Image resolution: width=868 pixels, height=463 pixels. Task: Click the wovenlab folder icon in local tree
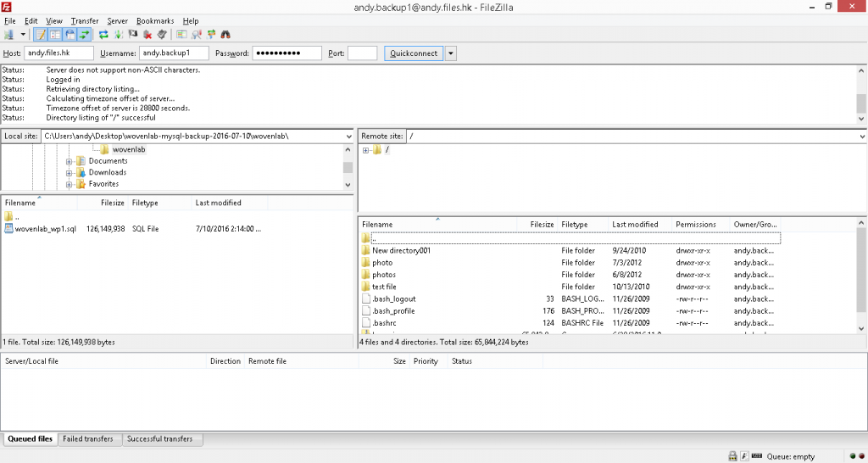[x=104, y=149]
